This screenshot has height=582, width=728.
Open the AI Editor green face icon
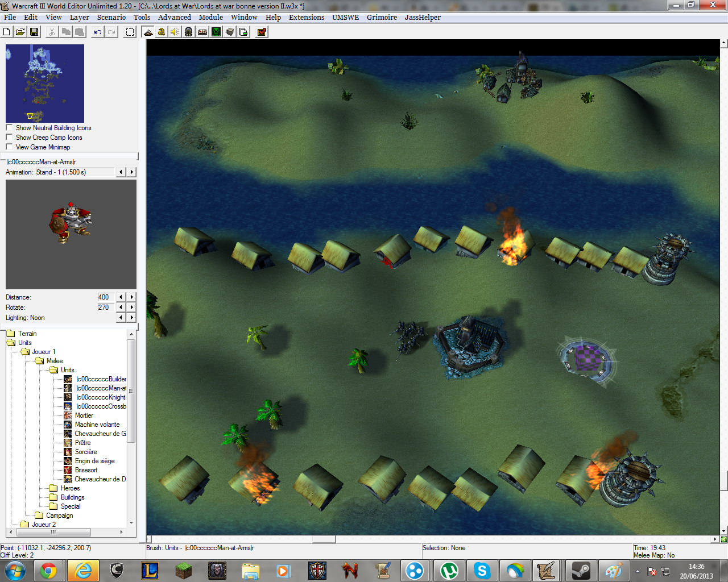[x=216, y=32]
